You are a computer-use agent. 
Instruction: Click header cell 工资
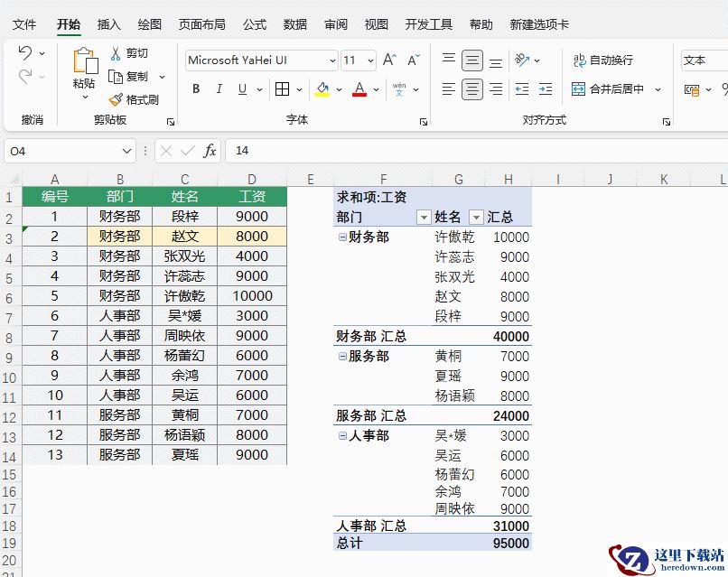252,196
